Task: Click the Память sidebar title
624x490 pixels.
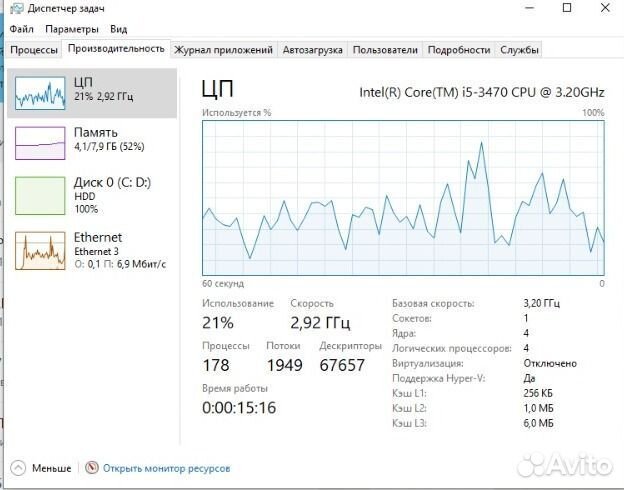Action: coord(96,132)
